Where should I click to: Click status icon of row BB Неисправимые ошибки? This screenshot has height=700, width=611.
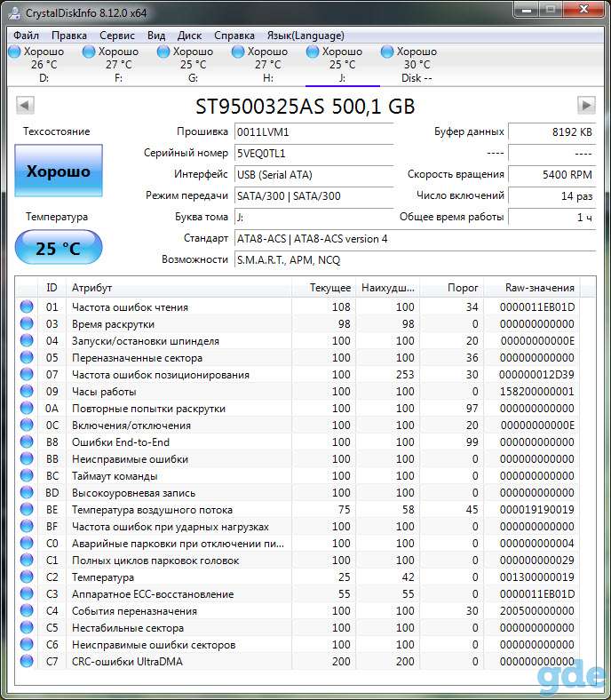point(27,458)
